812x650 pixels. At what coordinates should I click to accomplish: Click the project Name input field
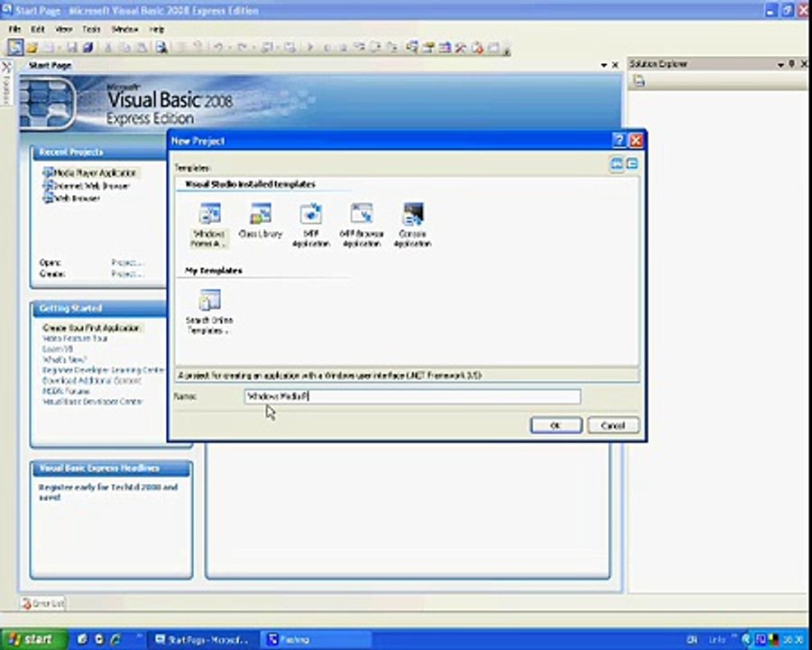(x=412, y=396)
